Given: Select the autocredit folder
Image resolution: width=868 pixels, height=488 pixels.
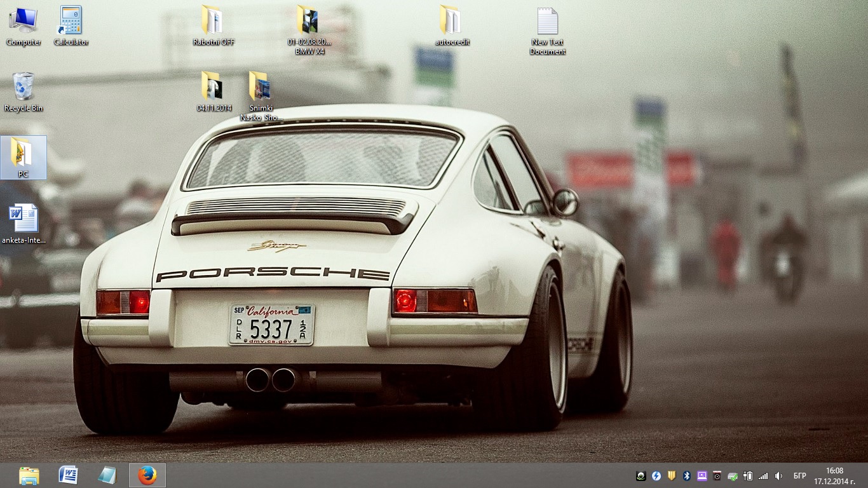Looking at the screenshot, I should pyautogui.click(x=452, y=26).
